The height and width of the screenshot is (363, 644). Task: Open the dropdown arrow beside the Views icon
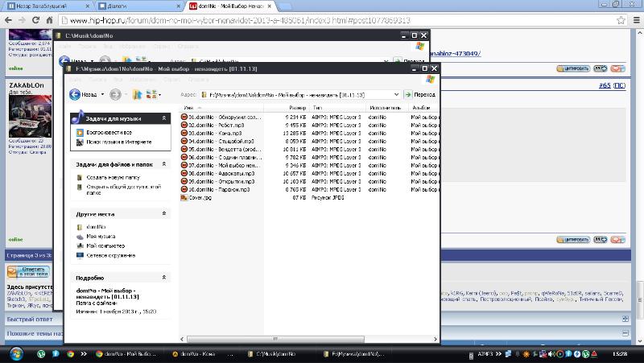click(159, 95)
